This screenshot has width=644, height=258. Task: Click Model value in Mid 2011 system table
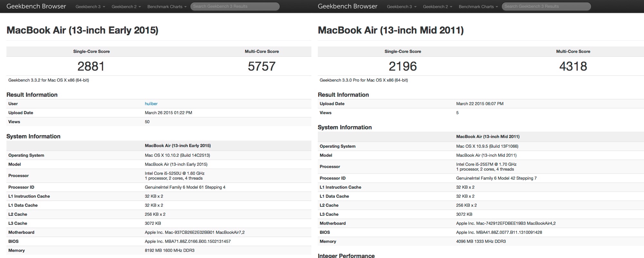pyautogui.click(x=486, y=155)
